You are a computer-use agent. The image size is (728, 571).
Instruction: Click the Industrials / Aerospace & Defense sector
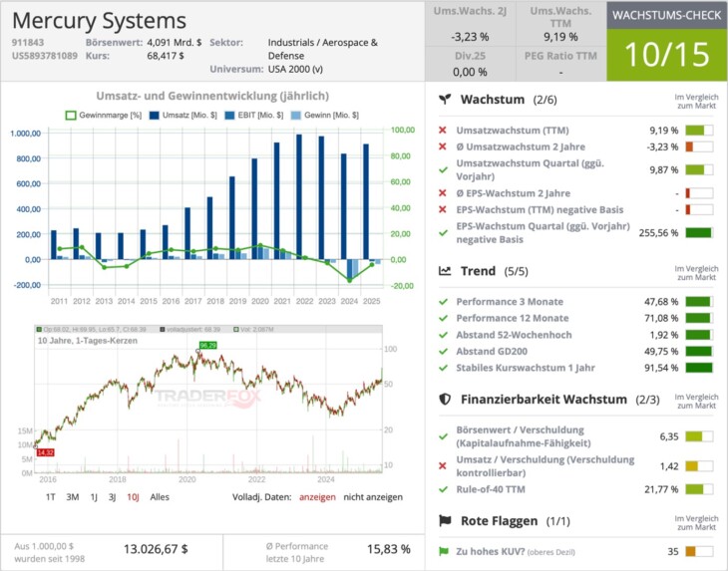tap(323, 49)
